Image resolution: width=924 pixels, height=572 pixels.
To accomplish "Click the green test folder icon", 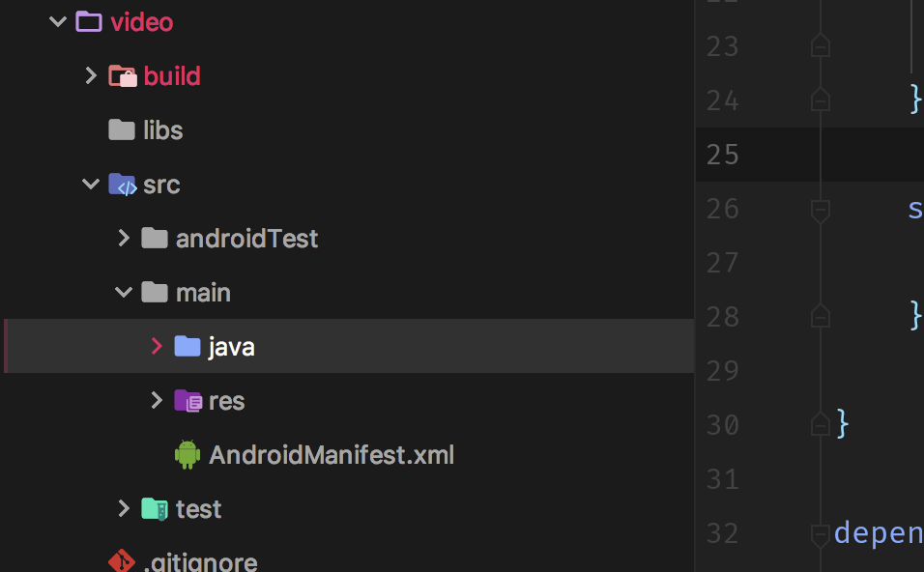I will [x=155, y=509].
